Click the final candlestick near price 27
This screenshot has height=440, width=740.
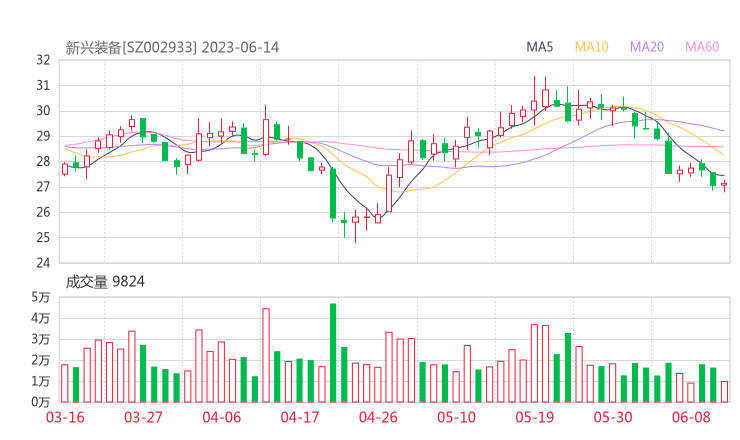(724, 185)
